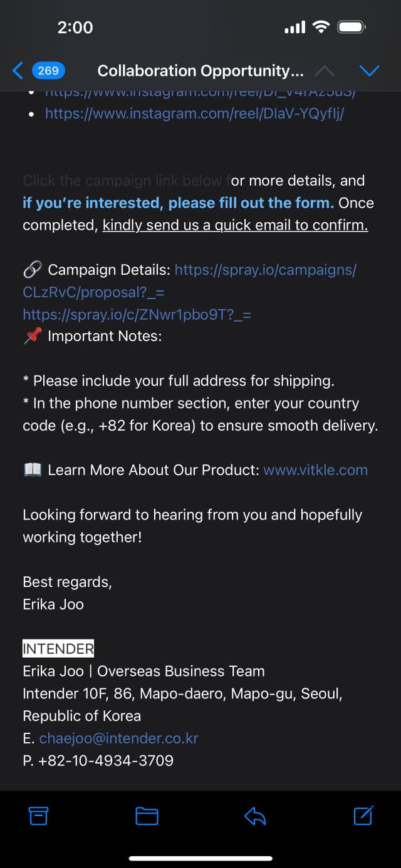Tap the reply arrow icon
This screenshot has height=868, width=401.
(x=255, y=815)
